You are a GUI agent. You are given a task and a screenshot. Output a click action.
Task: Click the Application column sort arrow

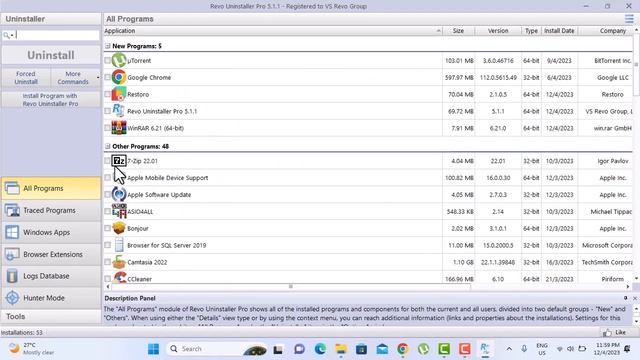(438, 31)
